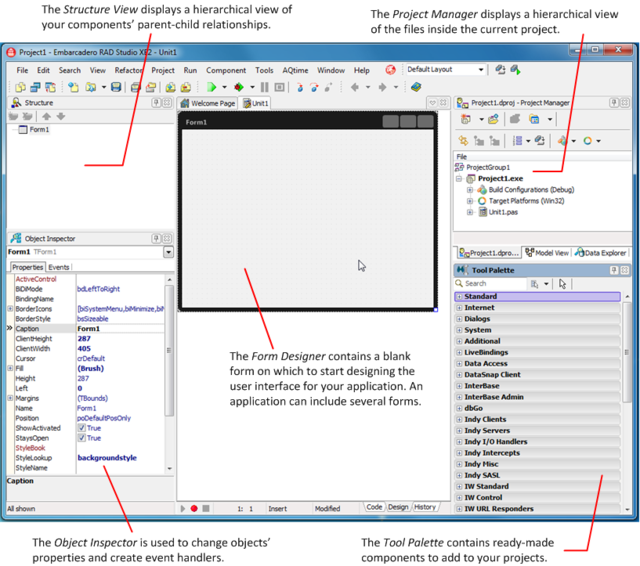This screenshot has height=566, width=640.
Task: Pin the Object Inspector panel
Action: [x=156, y=238]
